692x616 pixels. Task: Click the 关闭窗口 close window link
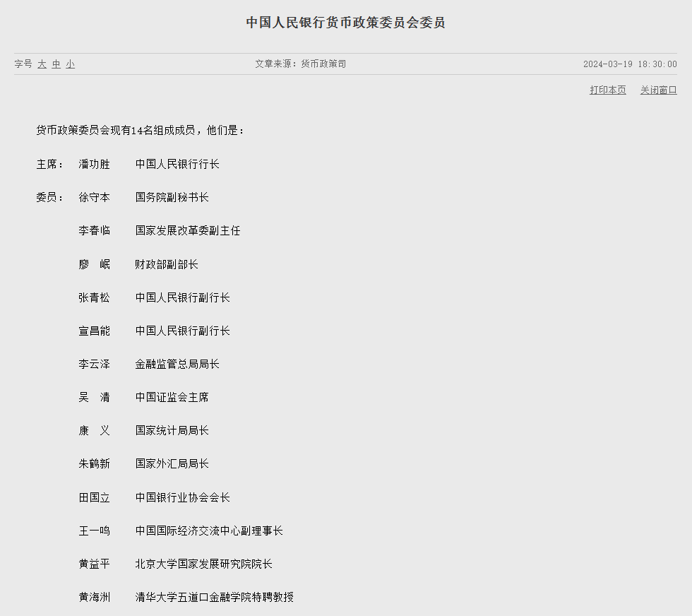[658, 90]
